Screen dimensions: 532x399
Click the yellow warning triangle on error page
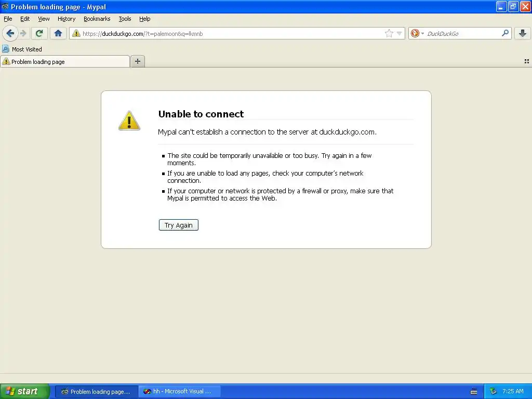pos(129,121)
